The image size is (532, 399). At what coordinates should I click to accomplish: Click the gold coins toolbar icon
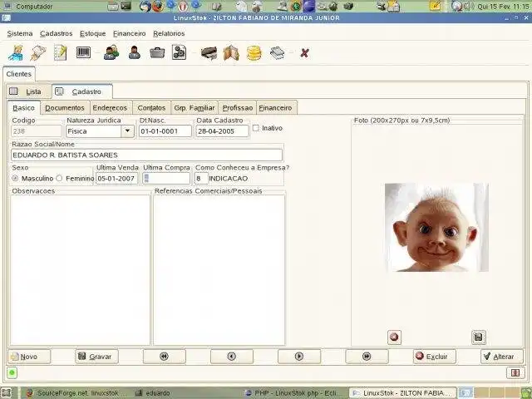tap(254, 53)
